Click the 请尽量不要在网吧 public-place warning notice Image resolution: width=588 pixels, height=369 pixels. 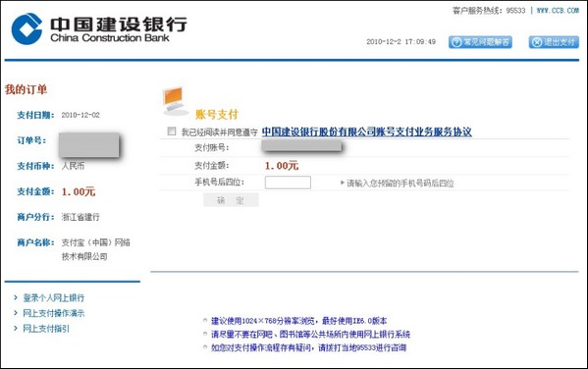click(x=310, y=334)
